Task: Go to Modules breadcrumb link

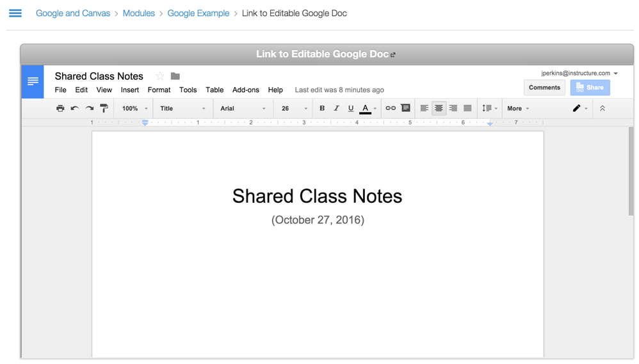Action: click(x=138, y=13)
